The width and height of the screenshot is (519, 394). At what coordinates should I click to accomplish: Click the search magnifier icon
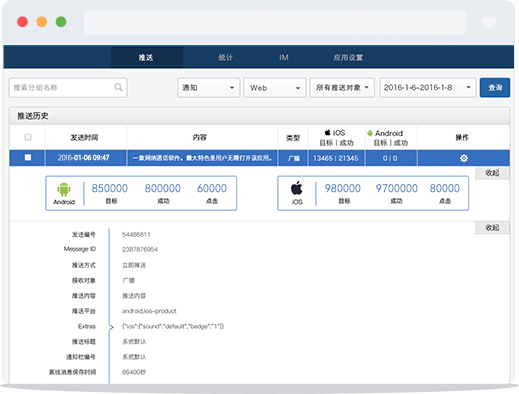pos(118,87)
